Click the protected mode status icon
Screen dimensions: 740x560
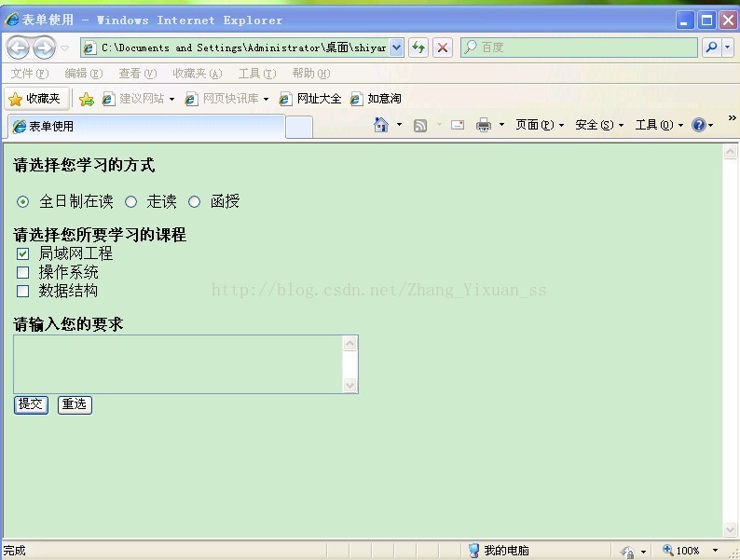coord(627,551)
